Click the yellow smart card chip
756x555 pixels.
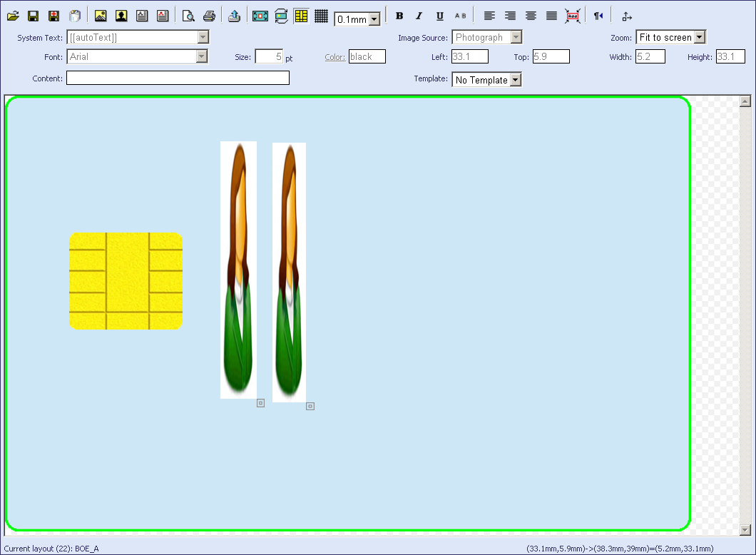click(x=126, y=281)
